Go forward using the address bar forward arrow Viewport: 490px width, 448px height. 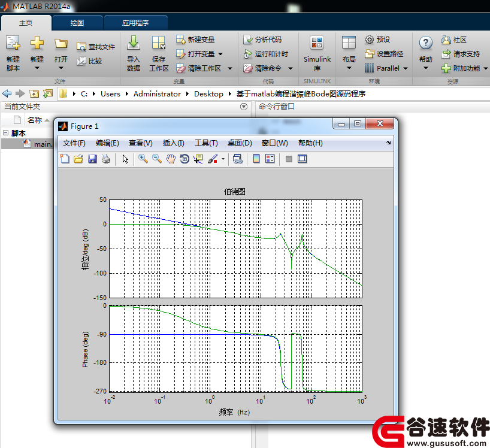(x=20, y=93)
